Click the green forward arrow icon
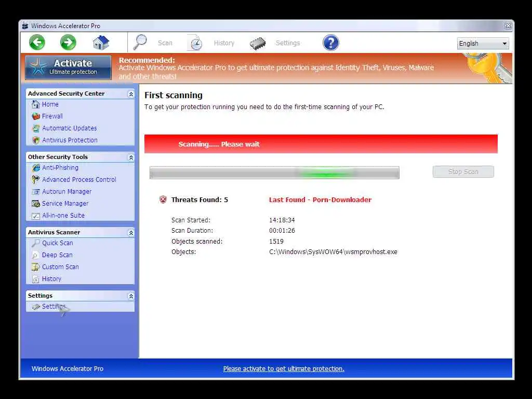 coord(68,43)
